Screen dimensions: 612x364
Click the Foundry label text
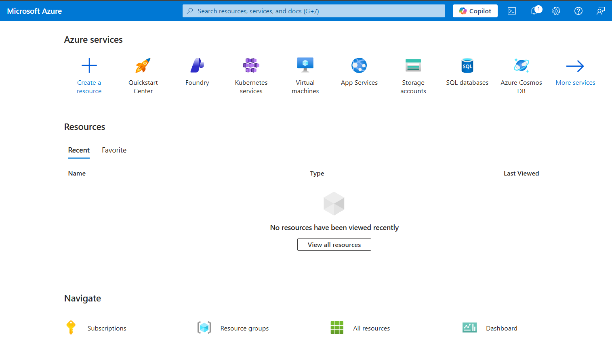pyautogui.click(x=197, y=82)
